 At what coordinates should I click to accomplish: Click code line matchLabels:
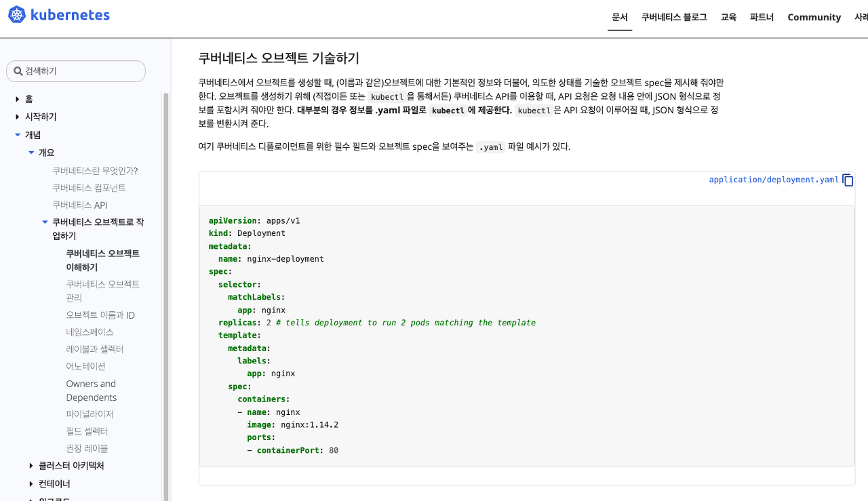tap(256, 297)
